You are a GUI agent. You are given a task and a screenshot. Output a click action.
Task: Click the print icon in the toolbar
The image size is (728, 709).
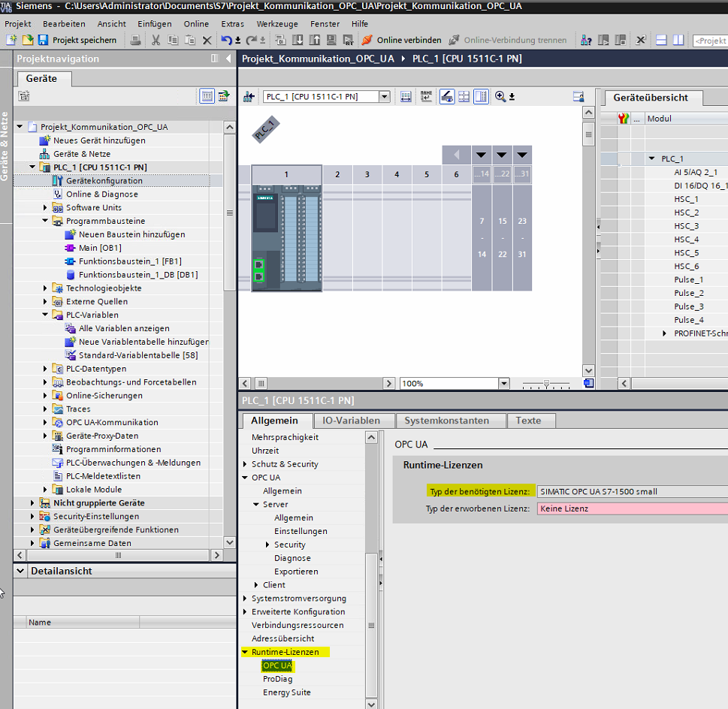tap(135, 41)
